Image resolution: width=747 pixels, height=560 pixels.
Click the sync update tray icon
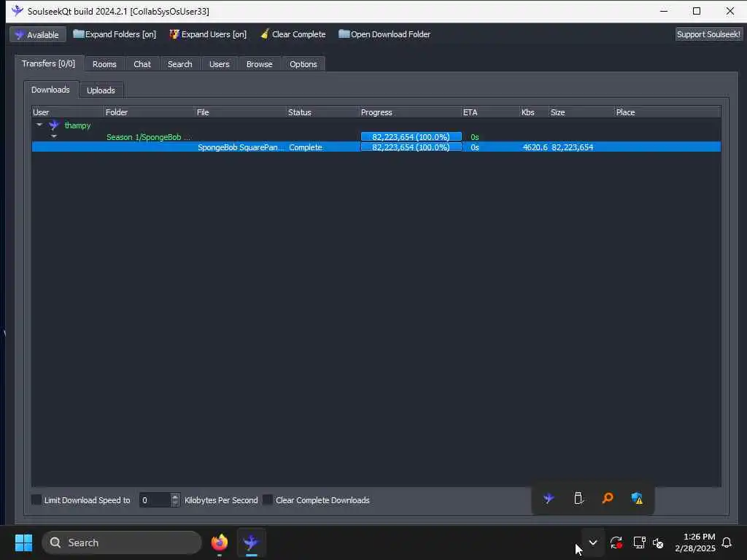point(616,542)
